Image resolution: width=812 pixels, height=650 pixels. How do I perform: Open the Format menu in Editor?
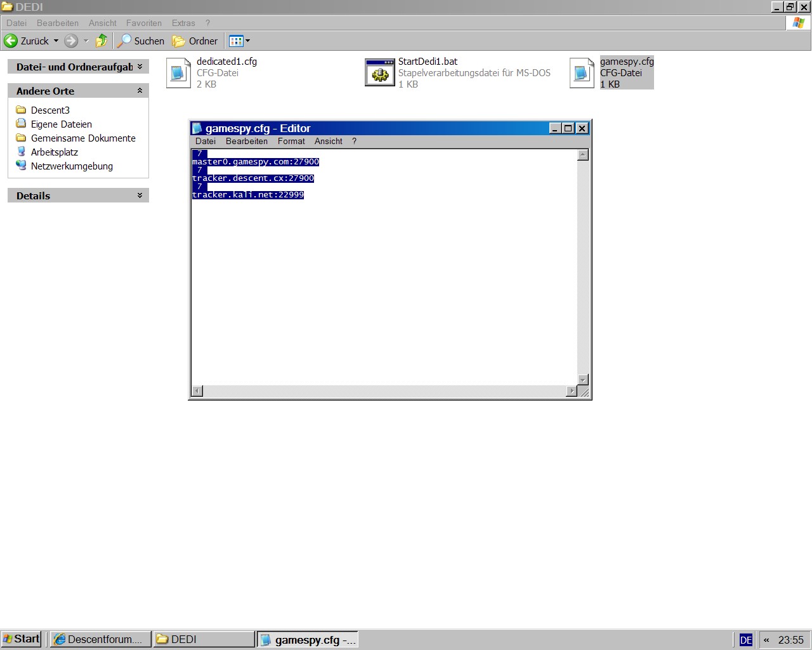(x=291, y=141)
